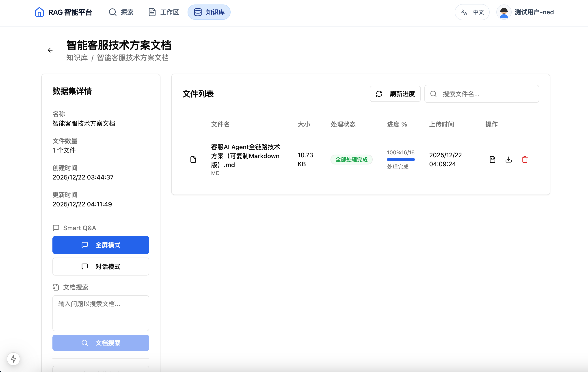Click the 上传时间 column header
The height and width of the screenshot is (372, 588).
(441, 124)
